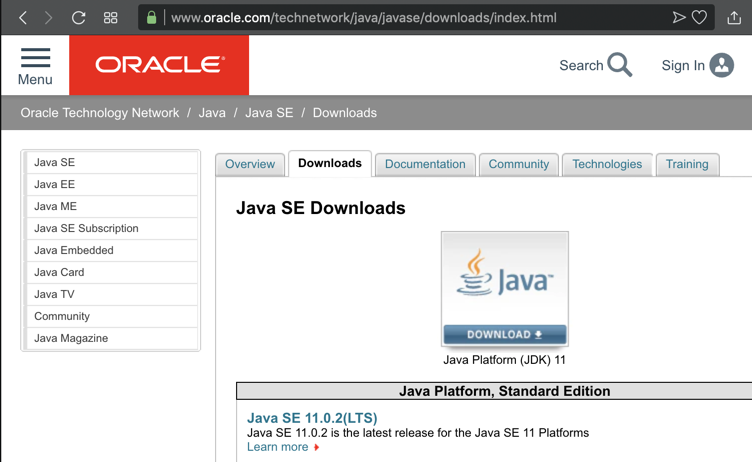Open Java TV in the sidebar
752x462 pixels.
(x=111, y=294)
